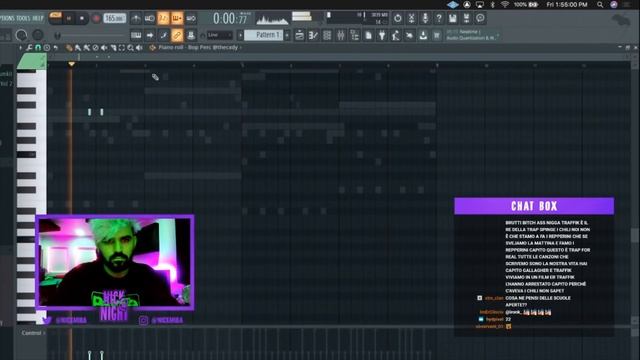The height and width of the screenshot is (360, 640).
Task: Open the Piano roll view button
Action: point(313,36)
